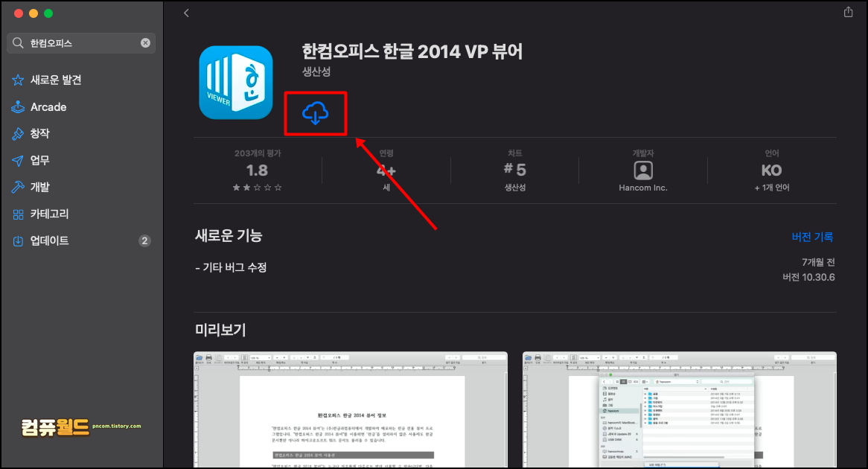The height and width of the screenshot is (469, 868).
Task: Click '7개월 전' text
Action: click(x=818, y=262)
